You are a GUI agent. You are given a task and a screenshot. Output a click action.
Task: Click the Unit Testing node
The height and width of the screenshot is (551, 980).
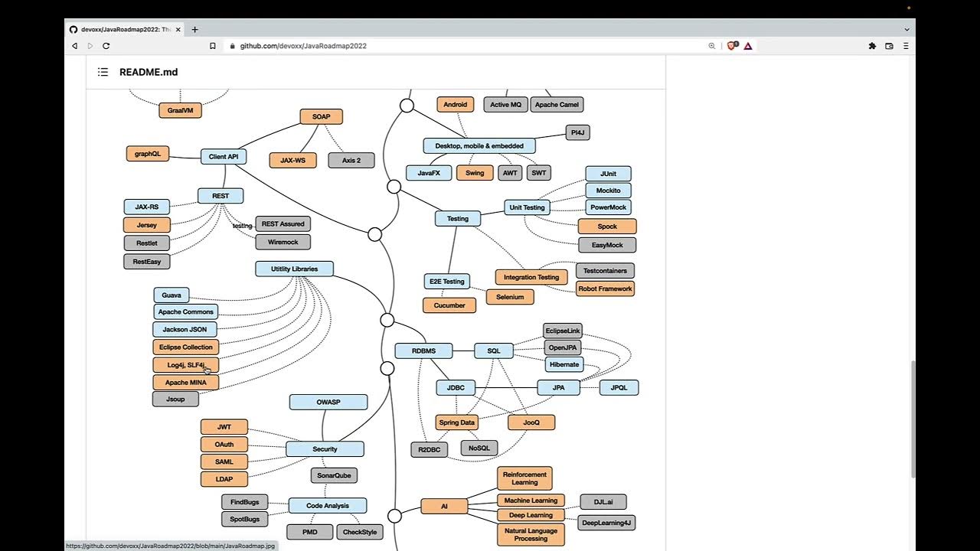(x=528, y=207)
